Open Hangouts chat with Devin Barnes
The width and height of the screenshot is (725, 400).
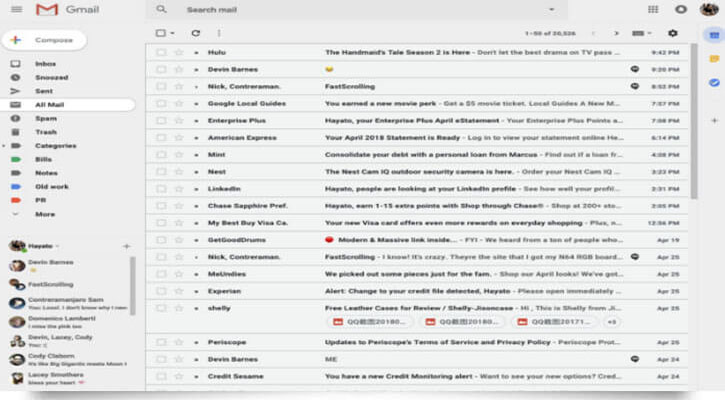tap(69, 265)
